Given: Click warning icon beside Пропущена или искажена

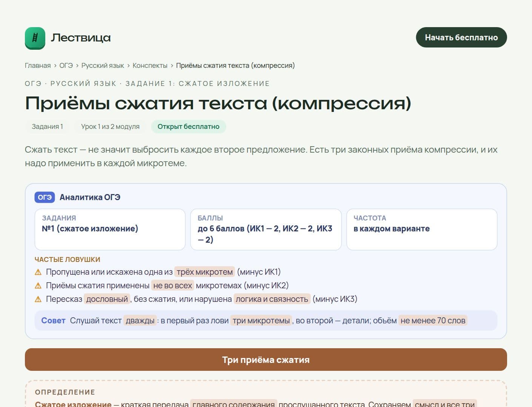Looking at the screenshot, I should click(38, 272).
